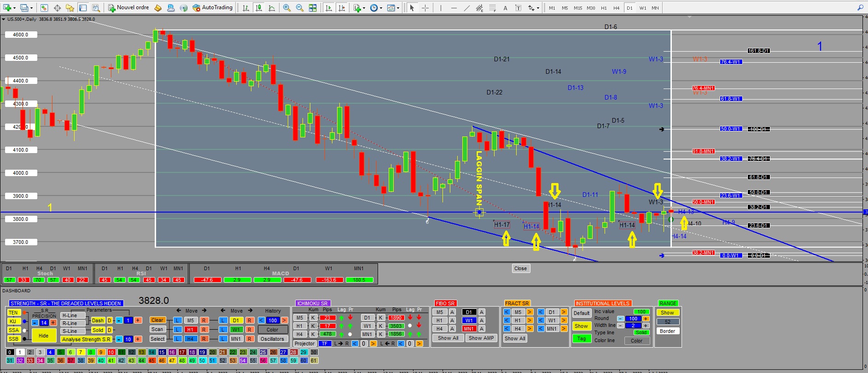Switch chart to candlestick mode
The width and height of the screenshot is (868, 373).
point(259,8)
